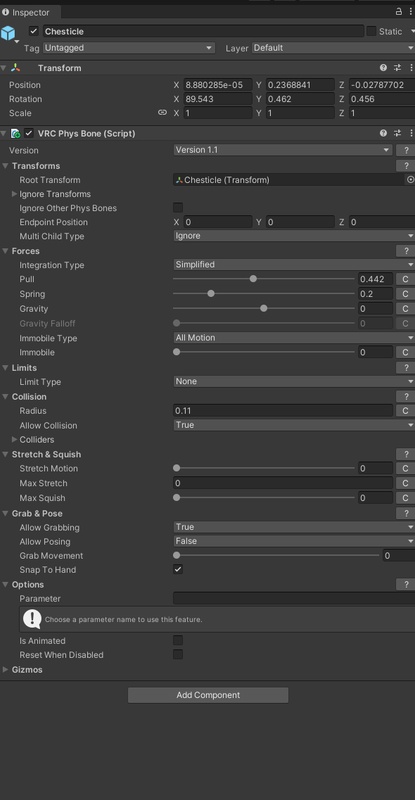Click the Parameter text field

[x=294, y=598]
